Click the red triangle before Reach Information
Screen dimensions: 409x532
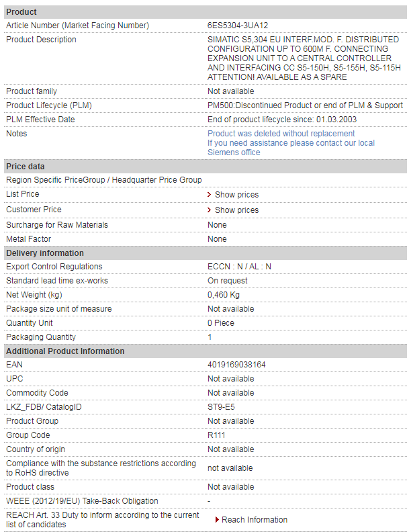coord(216,520)
